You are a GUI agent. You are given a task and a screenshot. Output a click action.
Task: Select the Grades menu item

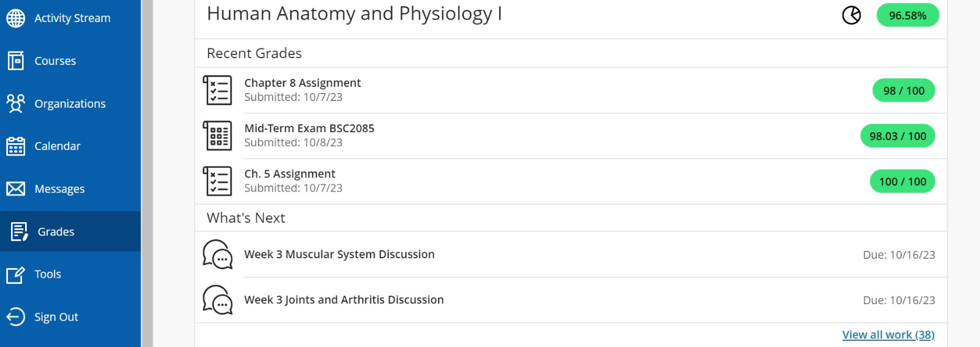click(x=56, y=232)
